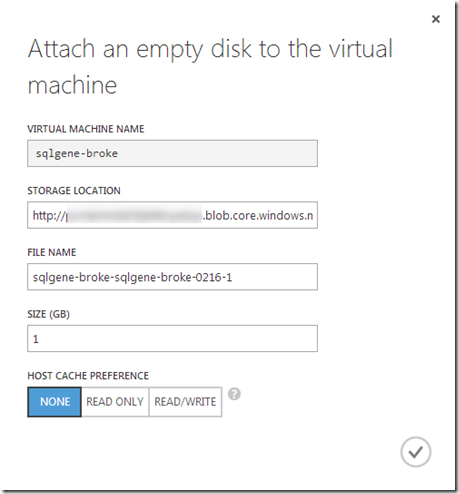The image size is (459, 494).
Task: Click the 'FILE NAME' label
Action: click(x=52, y=252)
